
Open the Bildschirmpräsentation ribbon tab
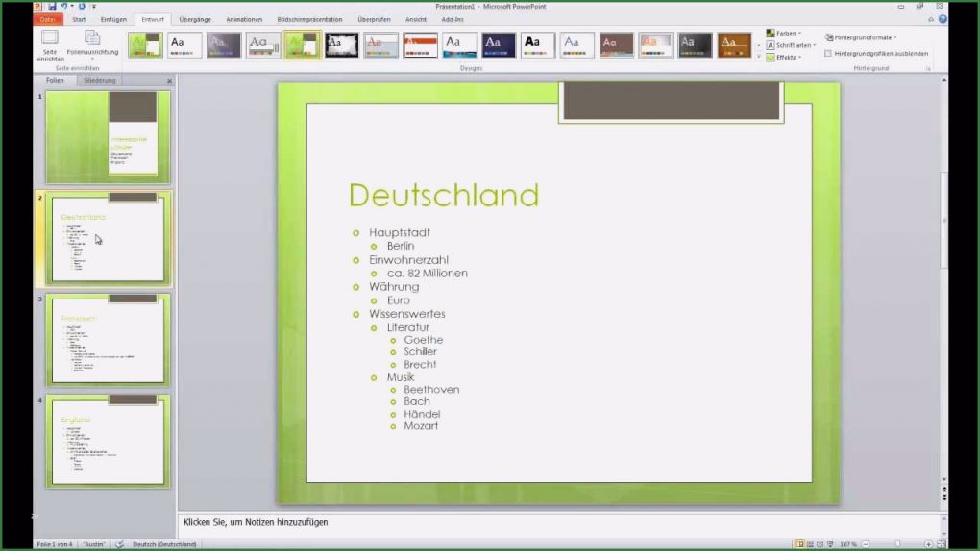(309, 19)
